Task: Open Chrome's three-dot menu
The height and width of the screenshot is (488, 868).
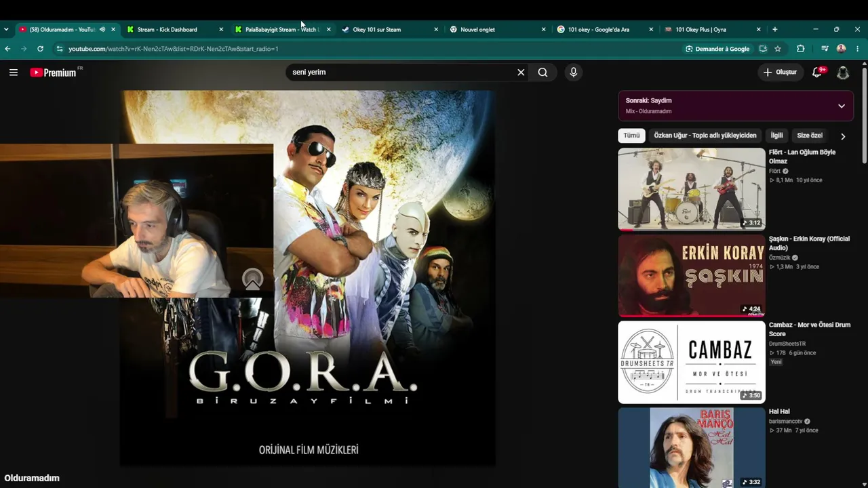Action: (858, 49)
